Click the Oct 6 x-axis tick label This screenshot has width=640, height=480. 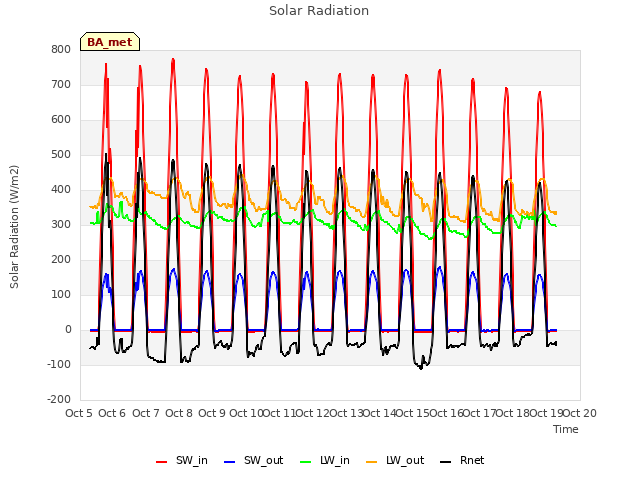pos(112,413)
